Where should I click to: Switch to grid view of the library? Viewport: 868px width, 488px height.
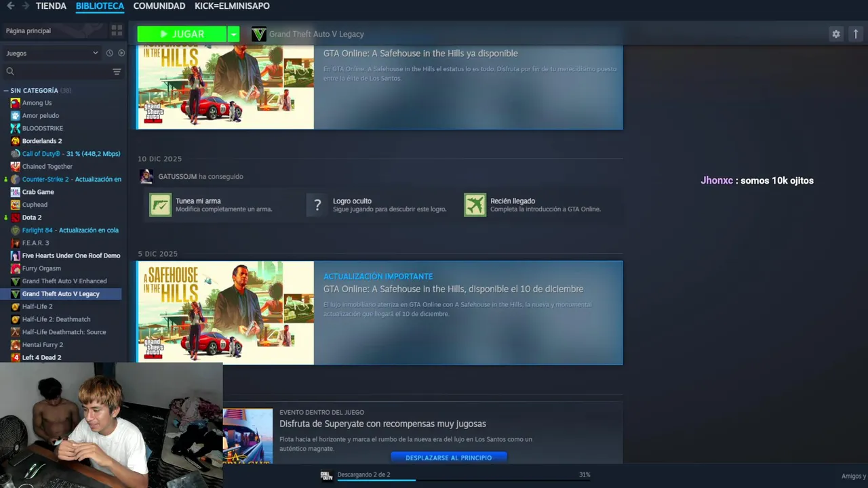click(117, 30)
